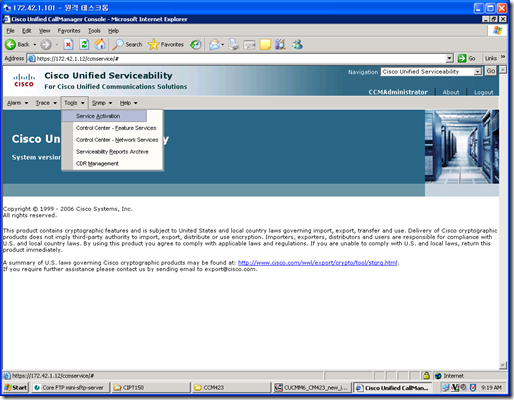Click the Cisco Unified CallMan... taskbar item

392,388
